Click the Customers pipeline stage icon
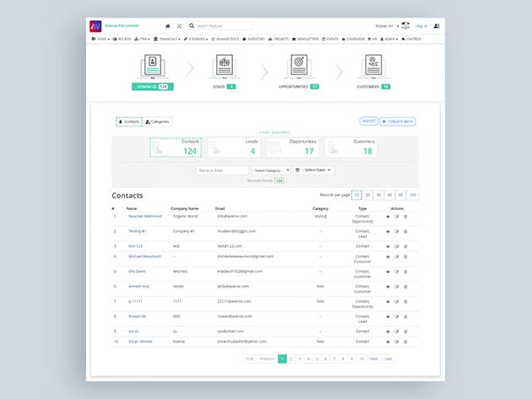 coord(372,65)
